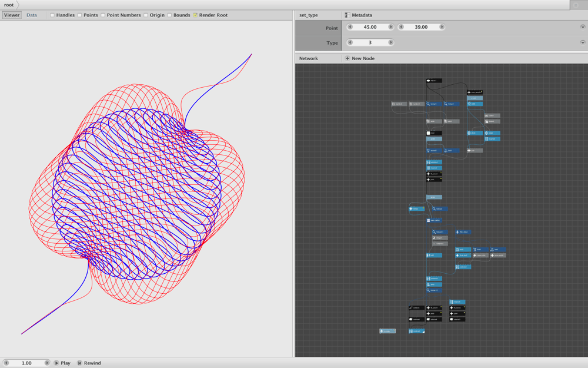Click the frame field showing 1.00
588x368 pixels.
click(x=26, y=363)
